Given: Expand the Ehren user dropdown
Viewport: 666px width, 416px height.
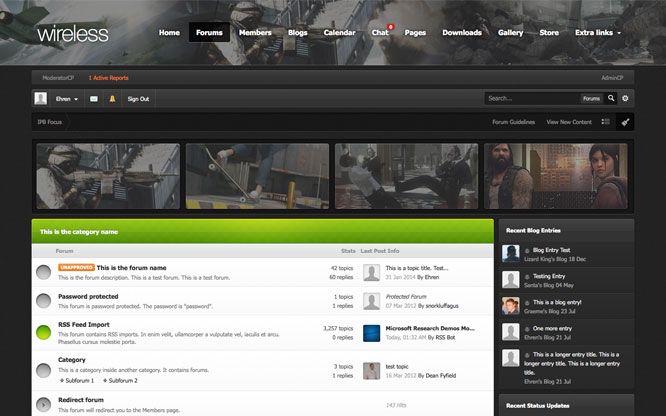Looking at the screenshot, I should [x=67, y=99].
